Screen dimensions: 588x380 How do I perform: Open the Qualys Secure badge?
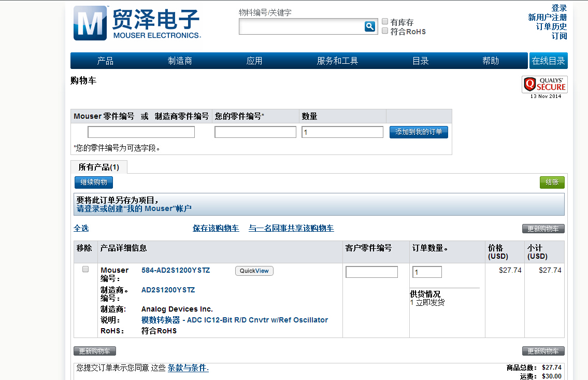click(544, 85)
